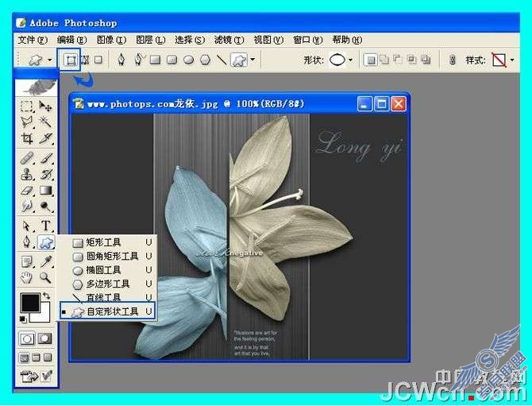532x406 pixels.
Task: Select the Eyedropper tool
Action: 45,261
